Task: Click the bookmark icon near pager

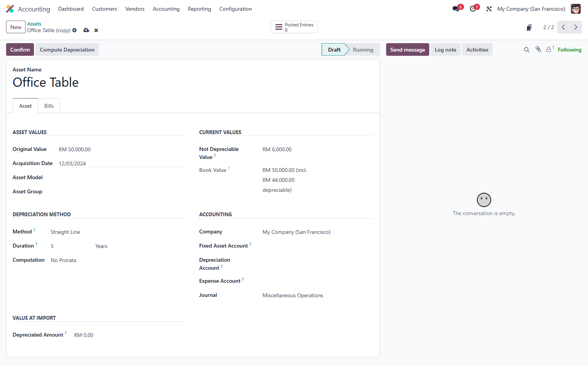Action: [x=529, y=28]
